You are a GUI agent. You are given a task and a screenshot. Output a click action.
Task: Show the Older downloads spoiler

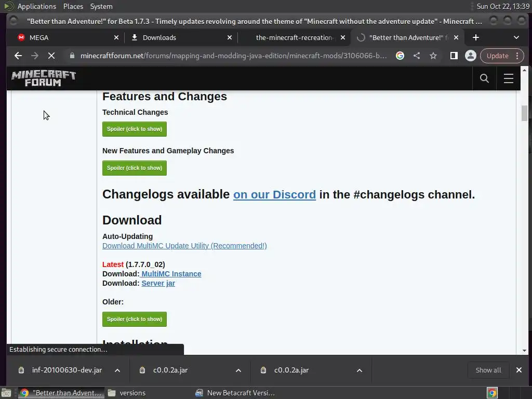coord(135,320)
